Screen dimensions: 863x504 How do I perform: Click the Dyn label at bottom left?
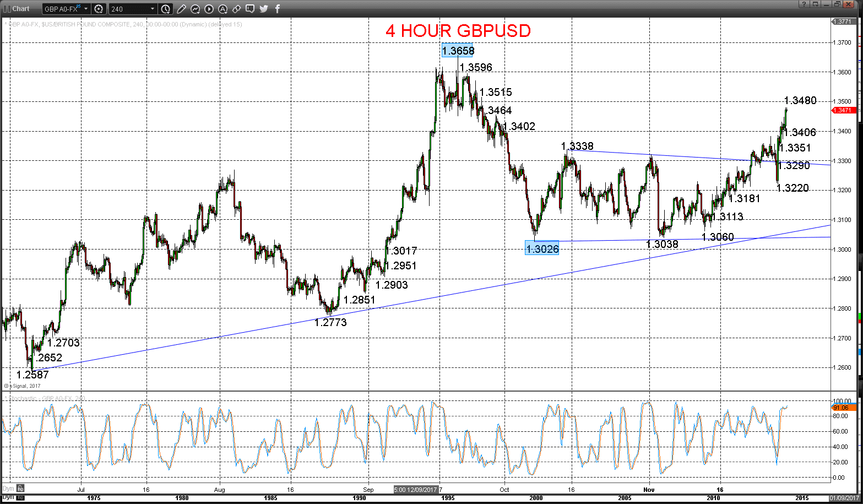click(8, 488)
